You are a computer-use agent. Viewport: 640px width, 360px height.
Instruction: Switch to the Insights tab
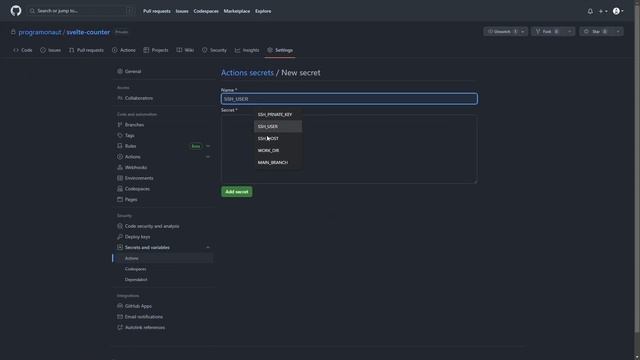click(247, 50)
